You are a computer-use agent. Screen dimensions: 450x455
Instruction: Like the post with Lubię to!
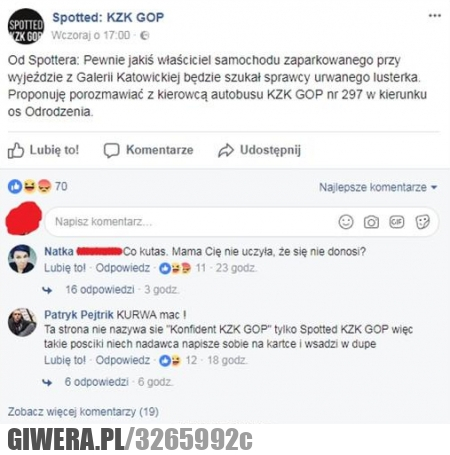44,150
